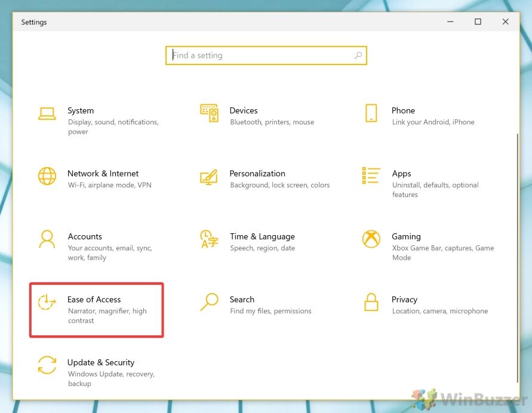Image resolution: width=532 pixels, height=413 pixels.
Task: Select the Search magnifier category icon
Action: click(x=209, y=302)
